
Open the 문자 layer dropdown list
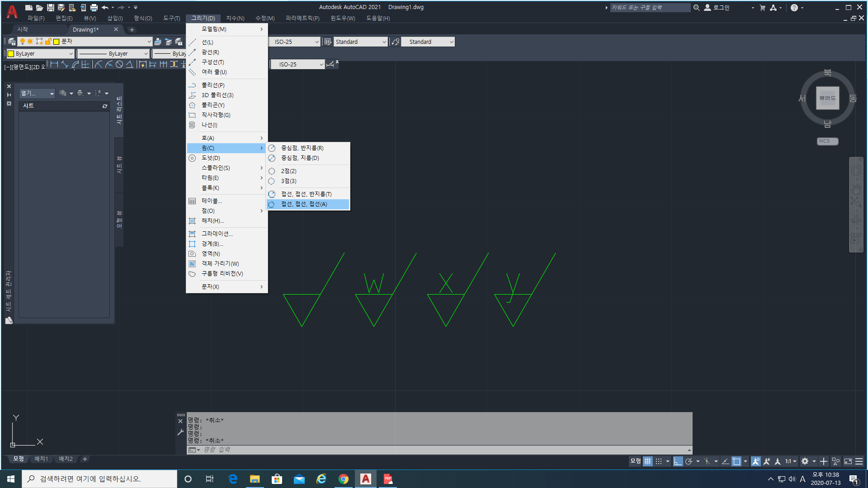(149, 42)
